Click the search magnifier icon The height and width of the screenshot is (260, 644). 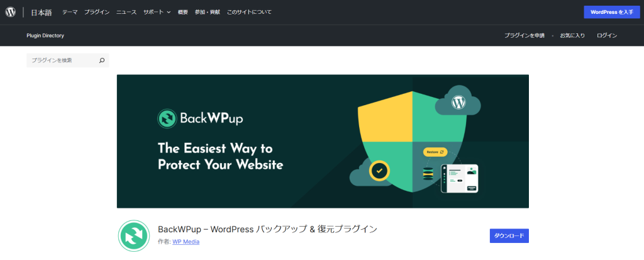click(x=102, y=60)
